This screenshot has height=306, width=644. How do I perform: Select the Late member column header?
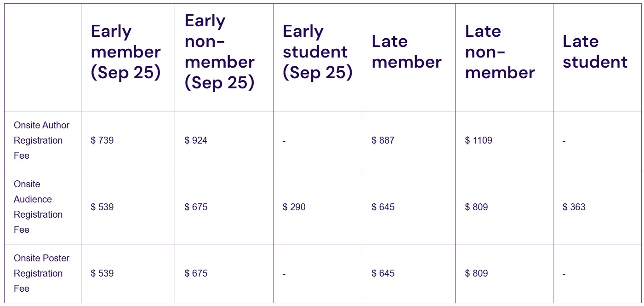[407, 52]
